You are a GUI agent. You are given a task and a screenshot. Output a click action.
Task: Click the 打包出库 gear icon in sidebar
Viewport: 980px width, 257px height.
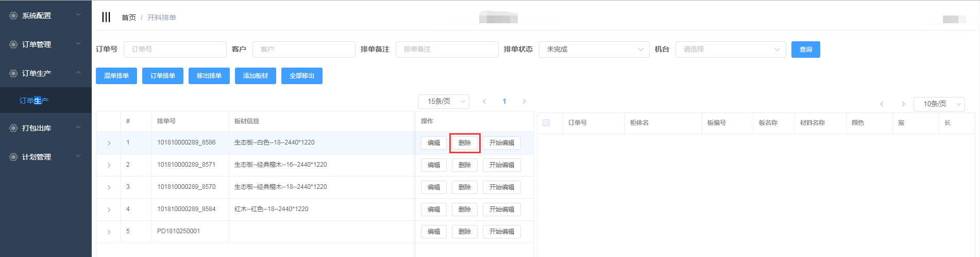click(13, 128)
